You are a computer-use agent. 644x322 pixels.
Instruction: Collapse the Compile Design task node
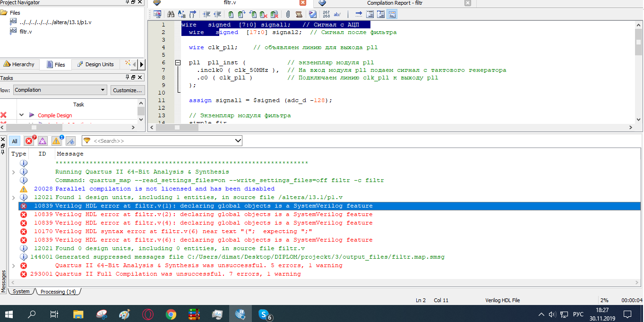(21, 115)
